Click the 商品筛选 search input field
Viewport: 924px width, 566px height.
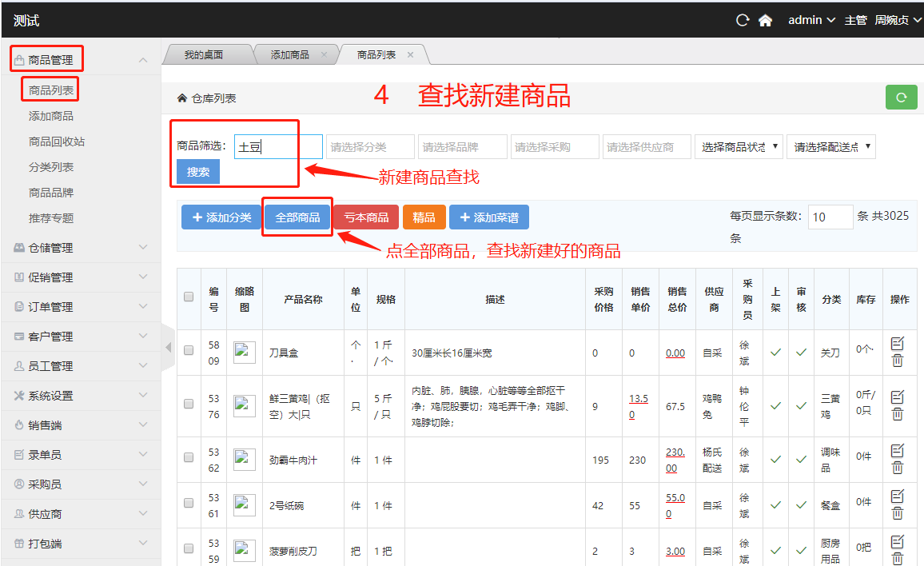pyautogui.click(x=278, y=147)
